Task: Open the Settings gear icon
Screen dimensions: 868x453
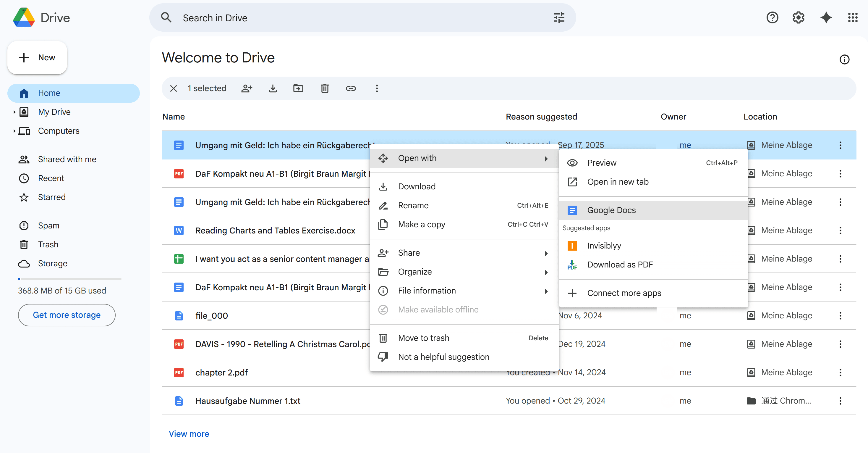Action: point(798,17)
